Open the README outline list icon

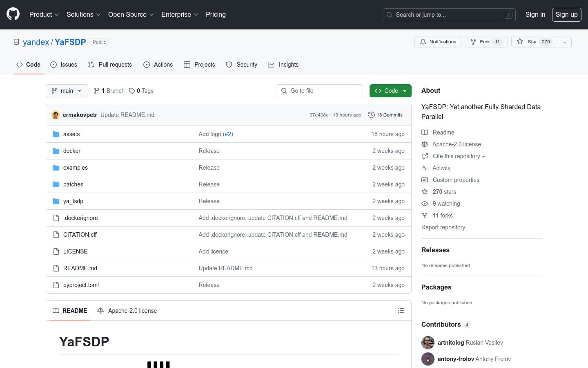coord(401,310)
